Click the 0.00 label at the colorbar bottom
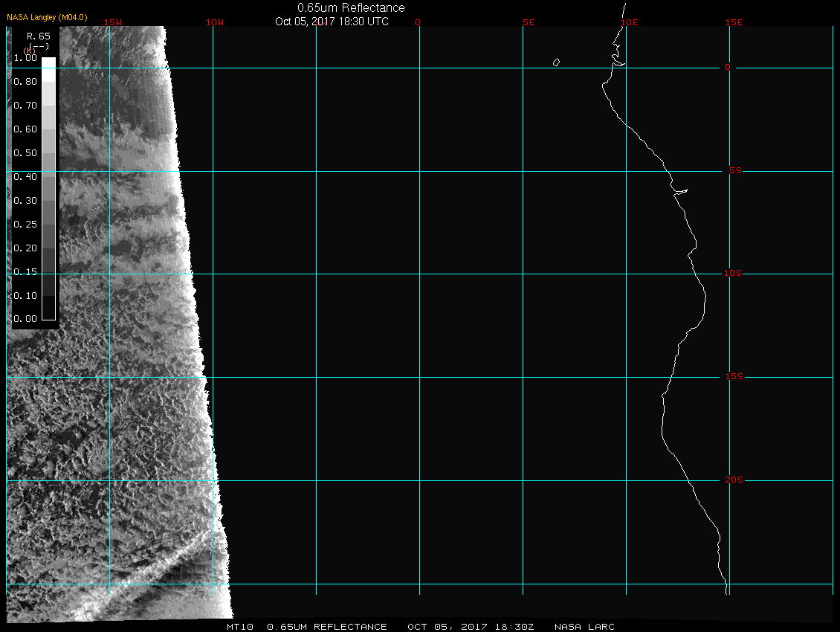This screenshot has height=632, width=840. tap(25, 319)
